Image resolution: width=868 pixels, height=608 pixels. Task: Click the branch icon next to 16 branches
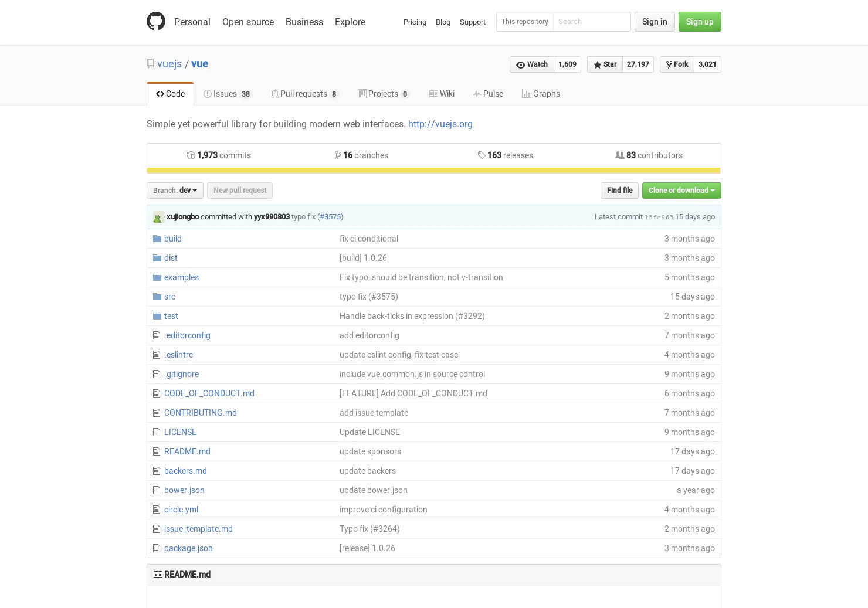tap(338, 155)
